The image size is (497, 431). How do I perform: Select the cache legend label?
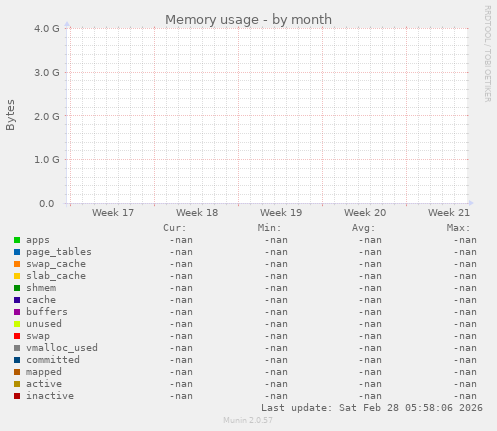pyautogui.click(x=41, y=300)
